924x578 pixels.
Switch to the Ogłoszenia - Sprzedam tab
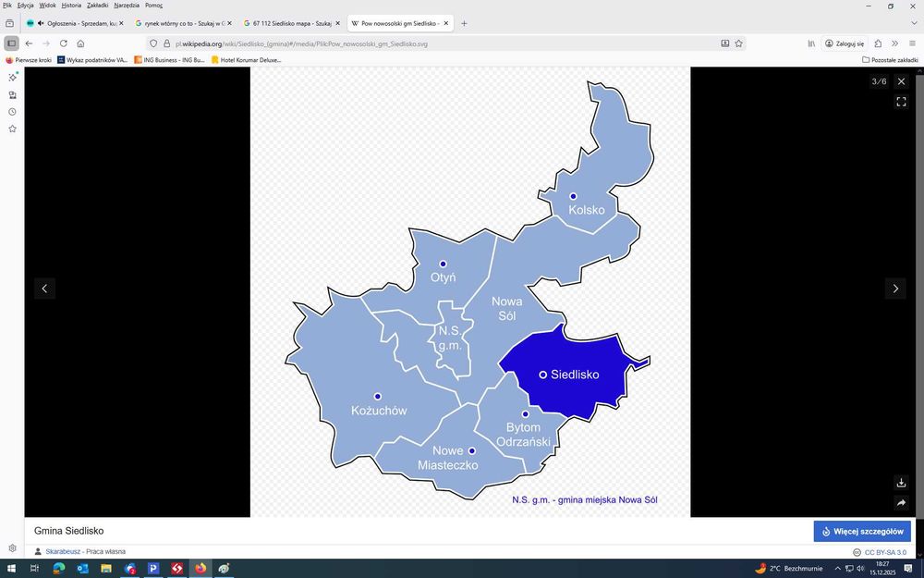point(74,23)
